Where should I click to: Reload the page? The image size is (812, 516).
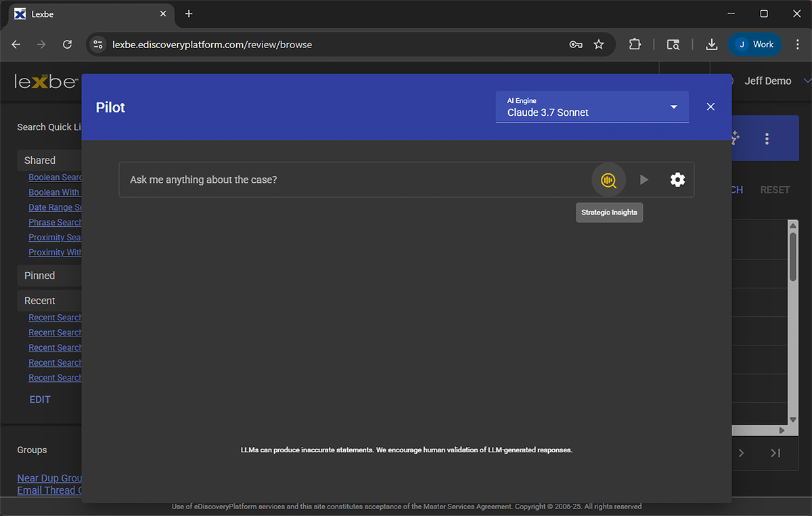(67, 45)
